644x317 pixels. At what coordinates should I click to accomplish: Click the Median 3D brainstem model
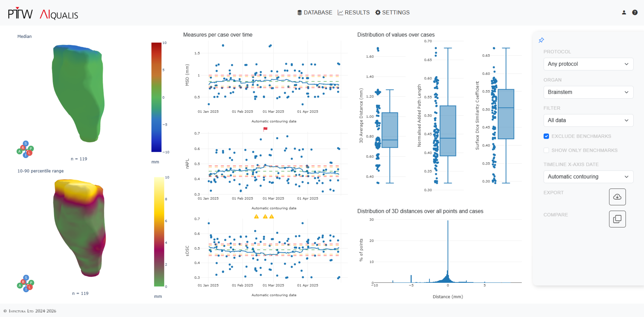pyautogui.click(x=78, y=93)
